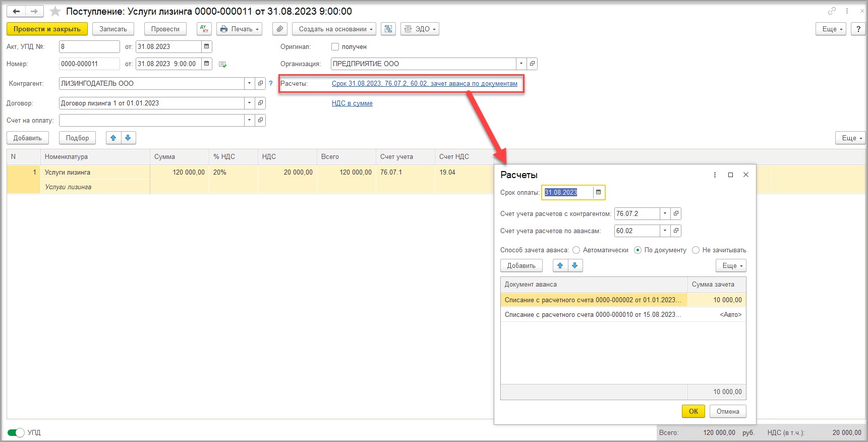This screenshot has height=442, width=868.
Task: Open the Дт/Кт postings viewer icon
Action: point(204,29)
